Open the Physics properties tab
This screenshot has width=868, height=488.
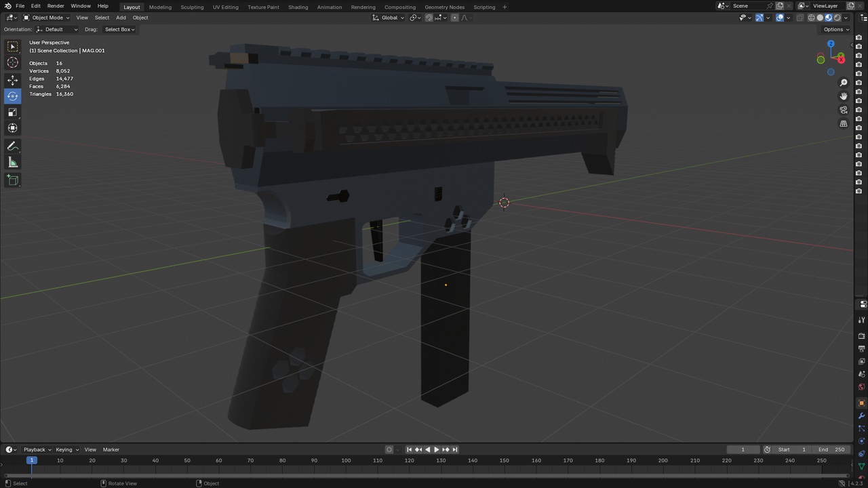point(862,441)
